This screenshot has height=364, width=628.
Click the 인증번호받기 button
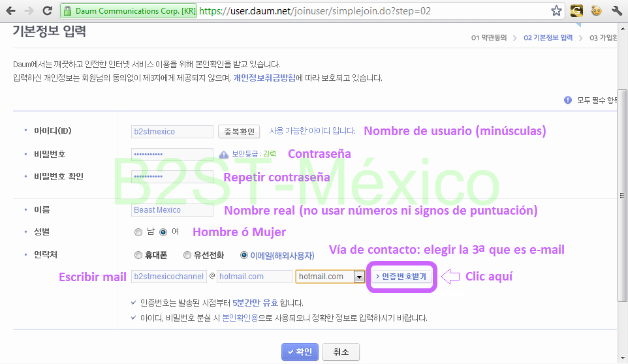pyautogui.click(x=401, y=277)
